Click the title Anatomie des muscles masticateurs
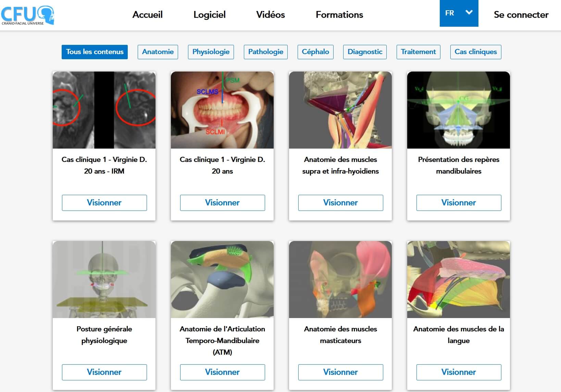Screen dimensions: 561x392 click(x=340, y=335)
